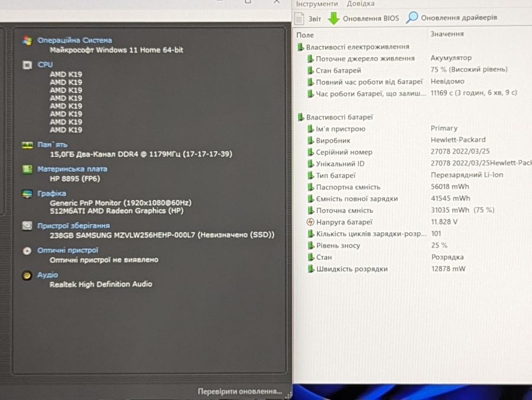Click the Звіт page icon
532x400 pixels.
(299, 18)
